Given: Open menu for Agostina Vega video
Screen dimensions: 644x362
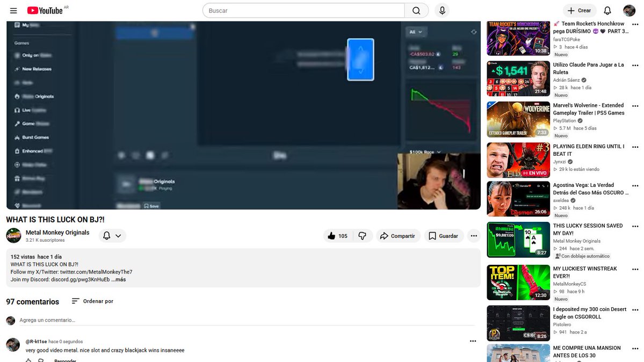Looking at the screenshot, I should (635, 186).
